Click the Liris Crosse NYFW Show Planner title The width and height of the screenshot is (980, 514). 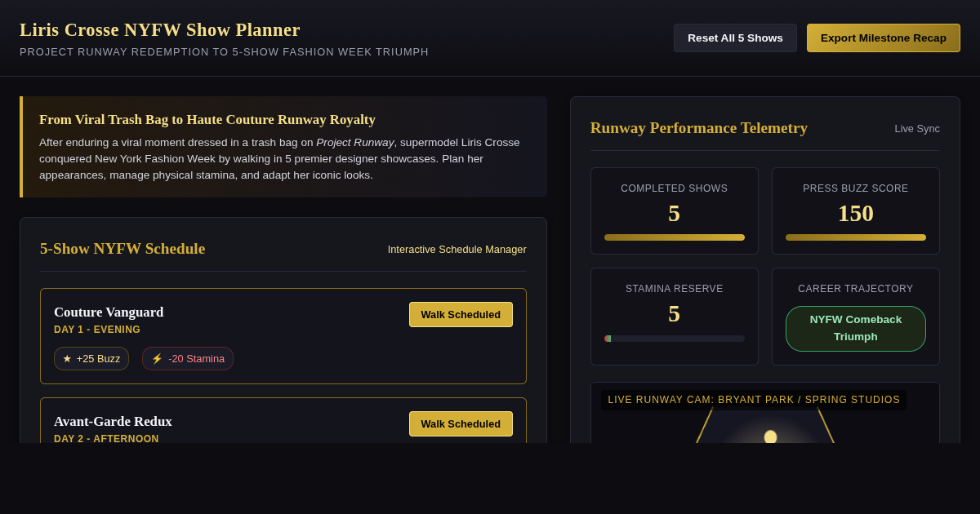(160, 29)
